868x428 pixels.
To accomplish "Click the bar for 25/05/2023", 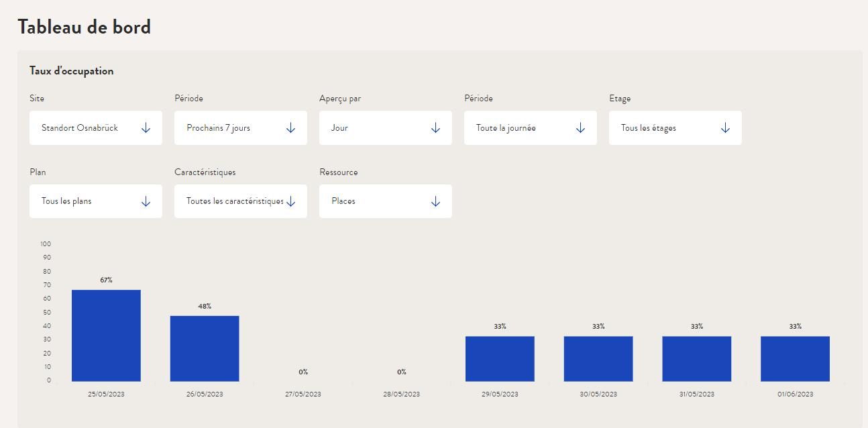I will tap(106, 335).
